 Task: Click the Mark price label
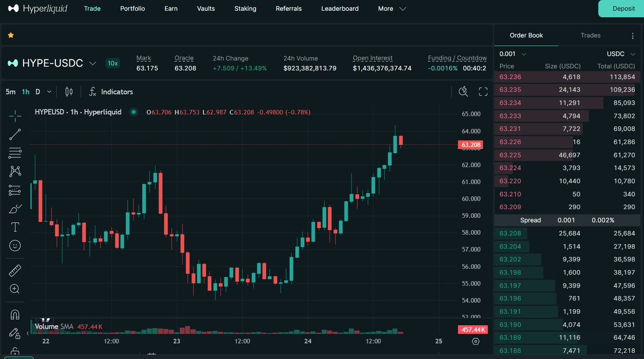(x=144, y=58)
